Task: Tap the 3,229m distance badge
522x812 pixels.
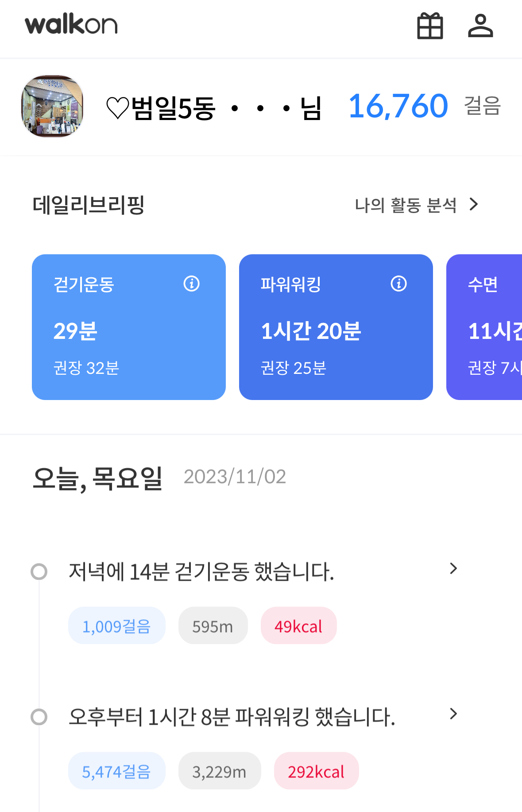Action: tap(219, 772)
